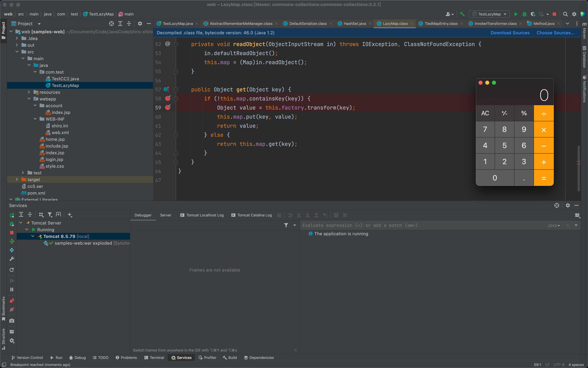This screenshot has width=588, height=368.
Task: Click Select Opened File crosshair in Project panel
Action: [x=111, y=24]
